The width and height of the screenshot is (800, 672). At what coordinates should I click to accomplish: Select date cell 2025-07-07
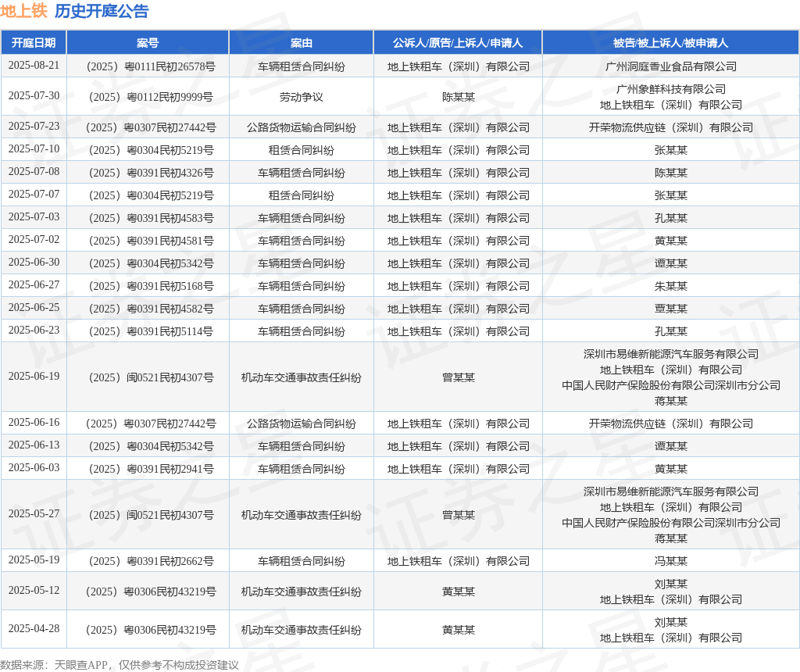pos(34,194)
